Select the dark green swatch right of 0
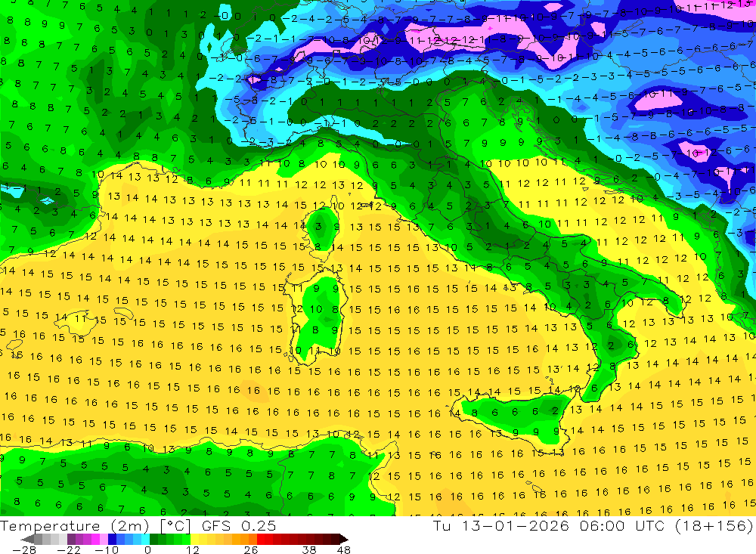The width and height of the screenshot is (756, 554). coord(153,540)
